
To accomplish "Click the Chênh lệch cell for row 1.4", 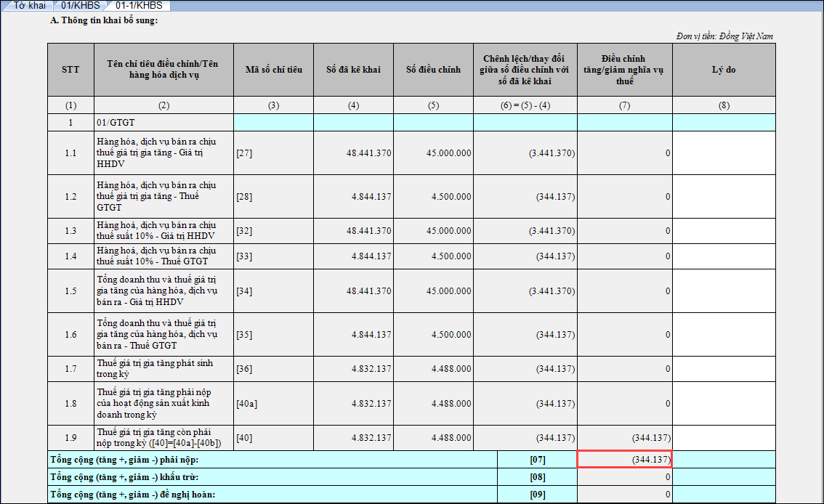I will 525,256.
